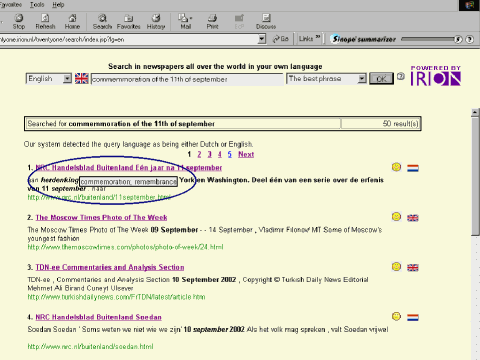This screenshot has width=480, height=360.
Task: Open History from the toolbar
Action: pyautogui.click(x=156, y=21)
